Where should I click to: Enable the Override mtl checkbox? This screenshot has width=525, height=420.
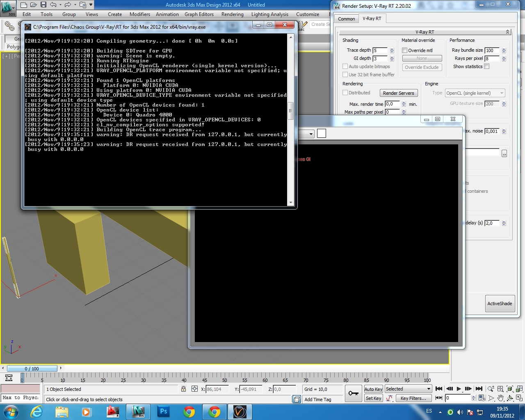click(404, 50)
